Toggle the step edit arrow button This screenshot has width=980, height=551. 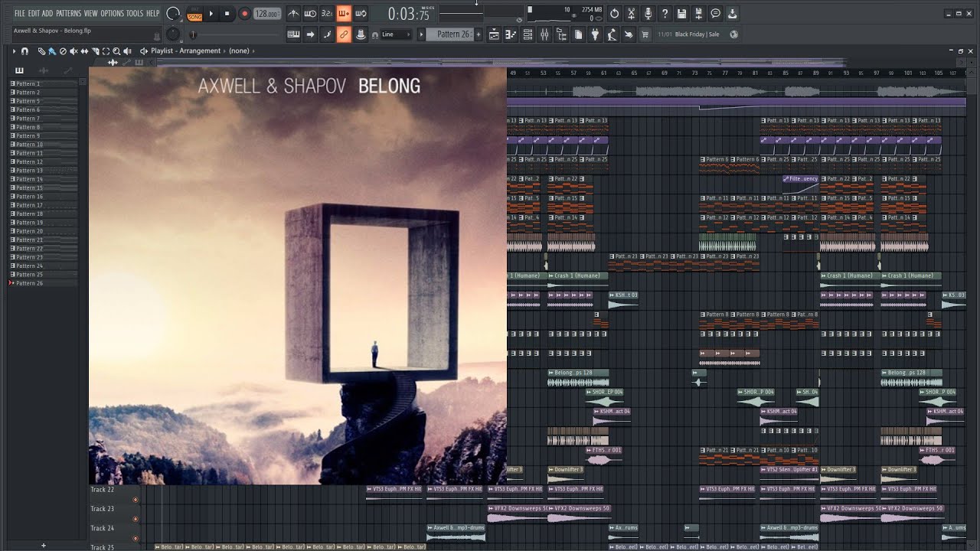tap(310, 34)
